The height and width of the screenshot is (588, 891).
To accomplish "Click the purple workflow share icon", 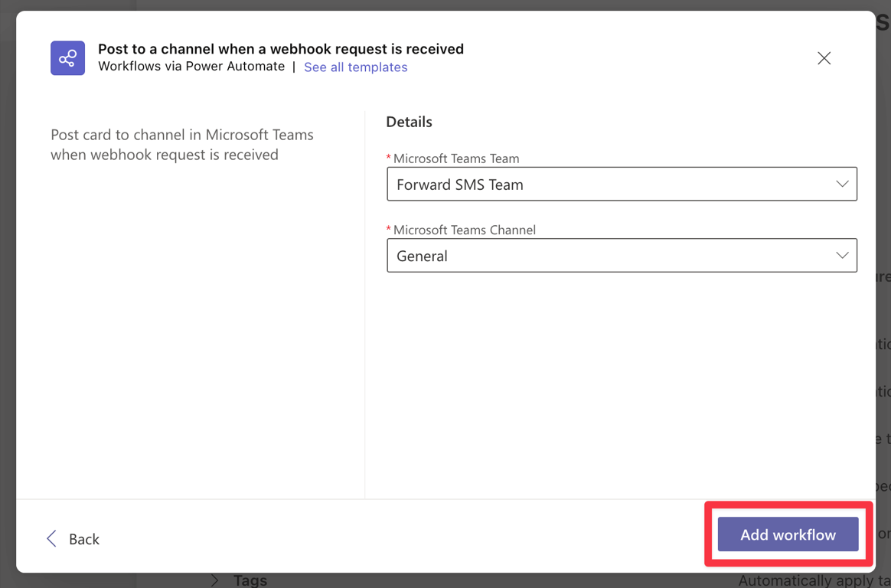I will pos(67,58).
